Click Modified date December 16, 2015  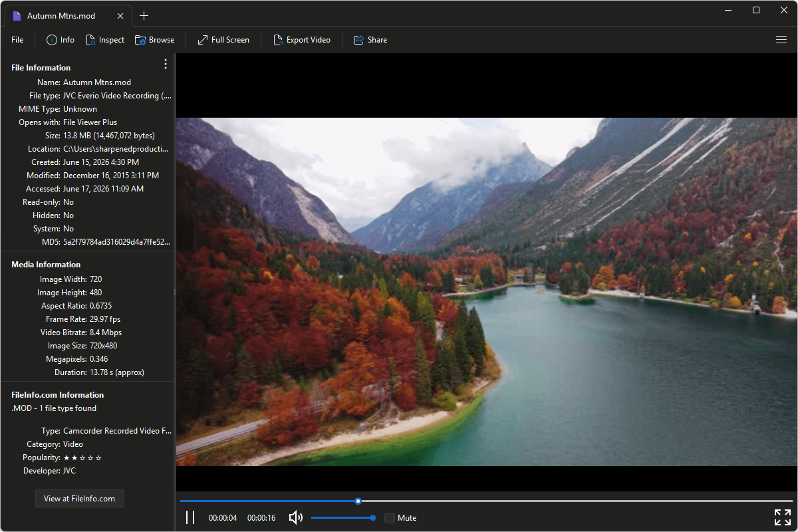(x=111, y=176)
